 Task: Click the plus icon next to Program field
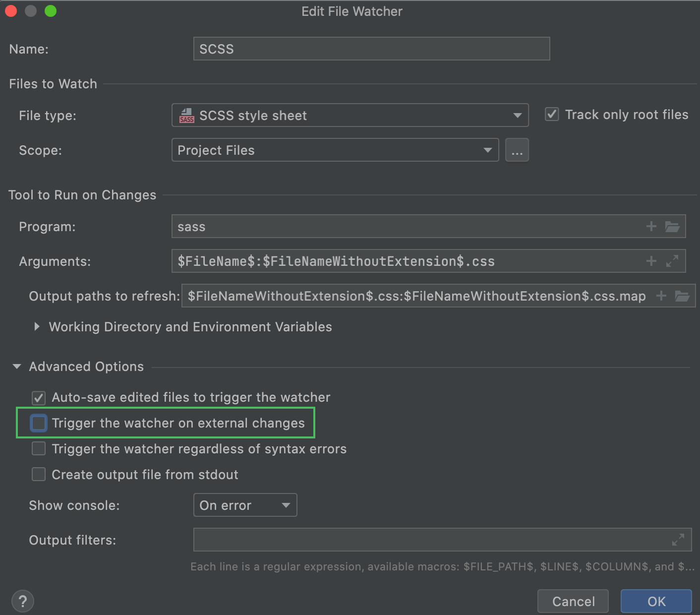tap(651, 226)
